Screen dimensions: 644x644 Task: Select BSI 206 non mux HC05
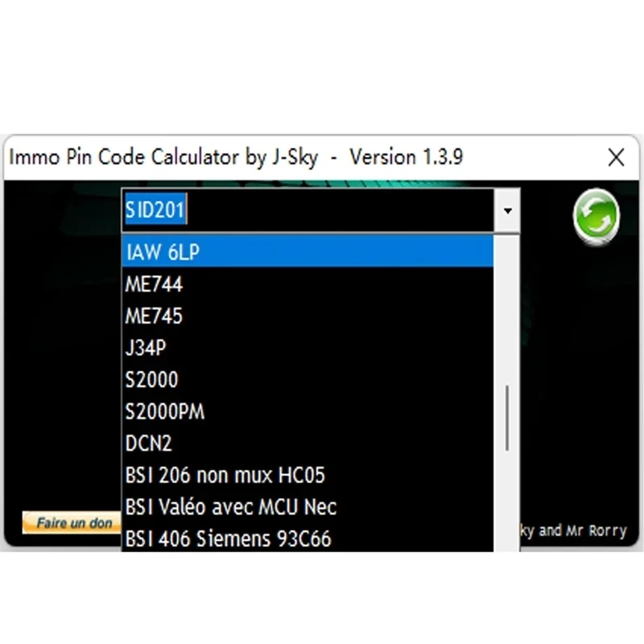pyautogui.click(x=308, y=475)
